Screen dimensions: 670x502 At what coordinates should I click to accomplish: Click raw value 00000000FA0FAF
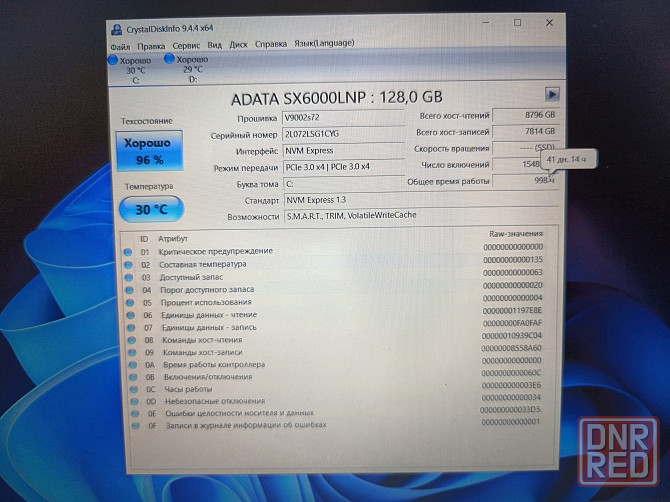[x=512, y=323]
